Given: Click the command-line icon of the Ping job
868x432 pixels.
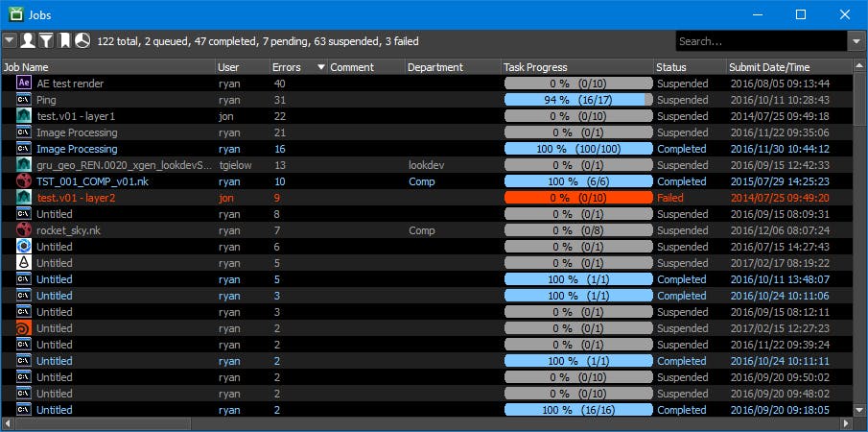Looking at the screenshot, I should click(24, 100).
